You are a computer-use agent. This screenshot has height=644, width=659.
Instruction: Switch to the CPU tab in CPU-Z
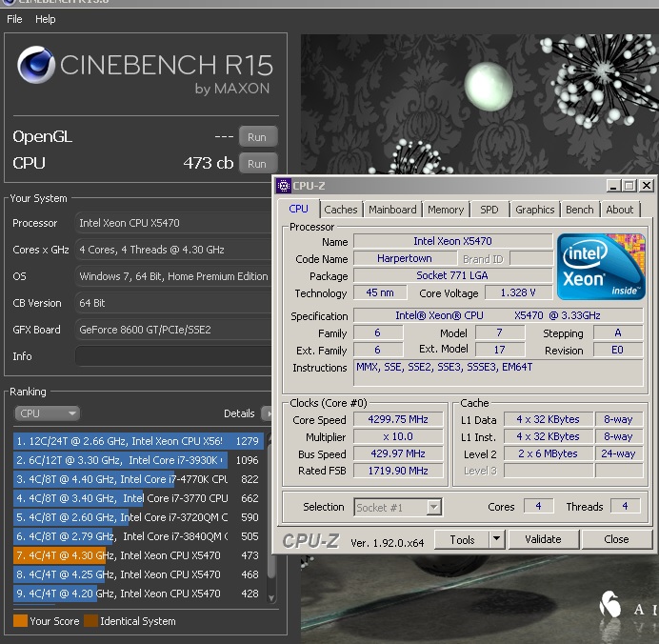298,209
